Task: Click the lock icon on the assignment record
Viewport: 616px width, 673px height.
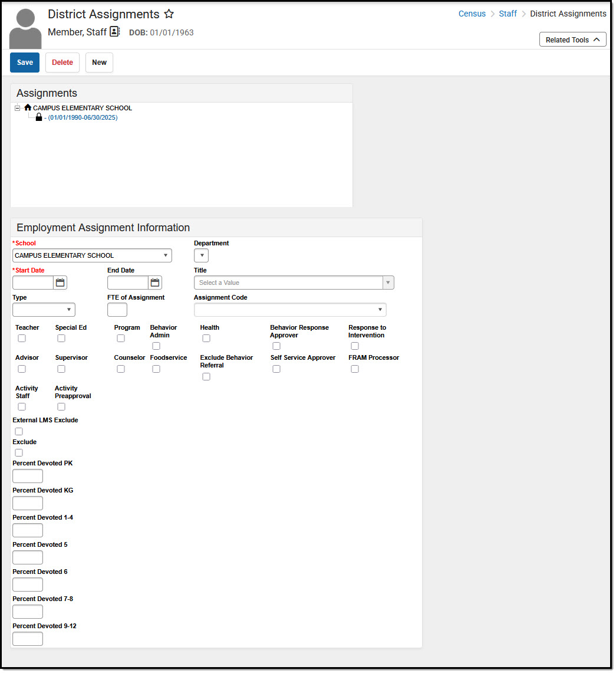Action: (38, 117)
